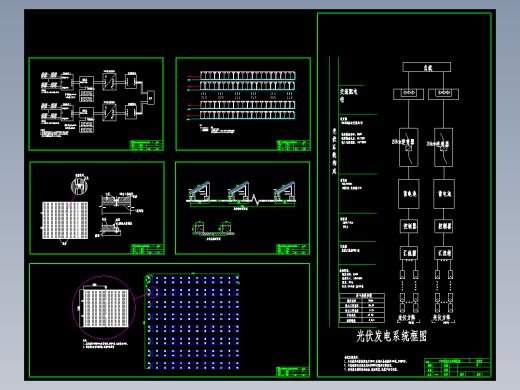520x390 pixels.
Task: Click the right 光伏方阵 label
Action: click(x=442, y=318)
